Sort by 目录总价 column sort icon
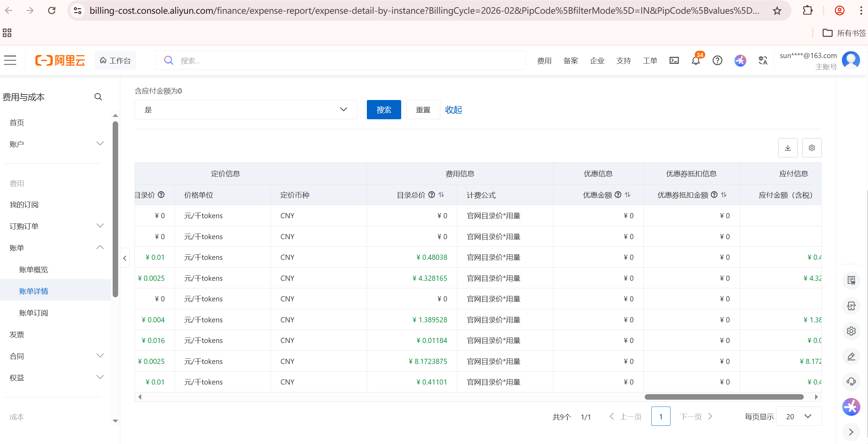 pos(441,195)
